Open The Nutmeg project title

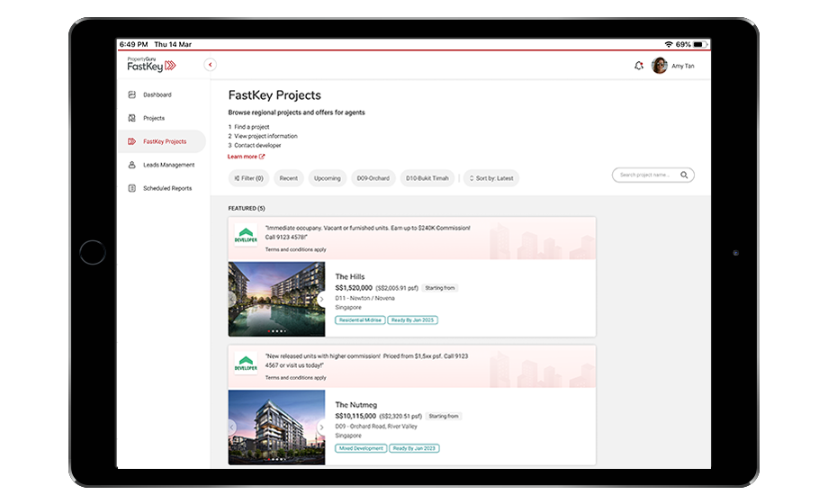pos(355,405)
